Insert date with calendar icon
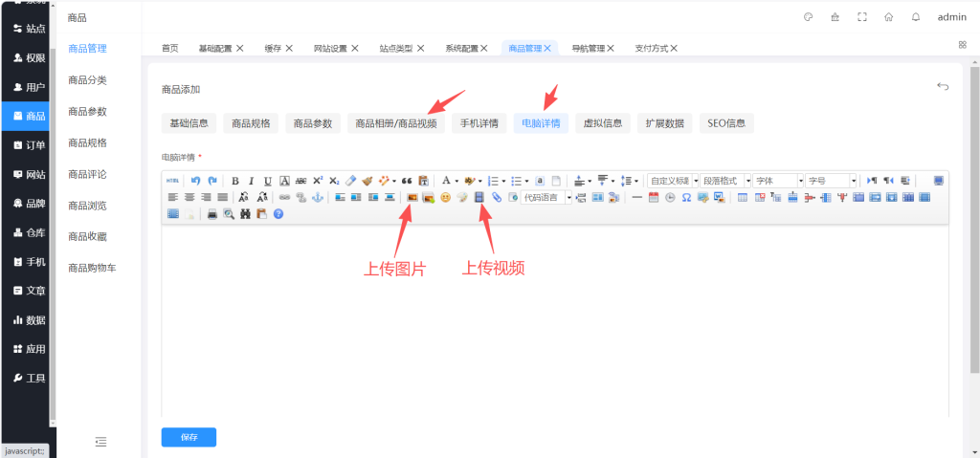Screen dimensions: 980x458 [654, 197]
